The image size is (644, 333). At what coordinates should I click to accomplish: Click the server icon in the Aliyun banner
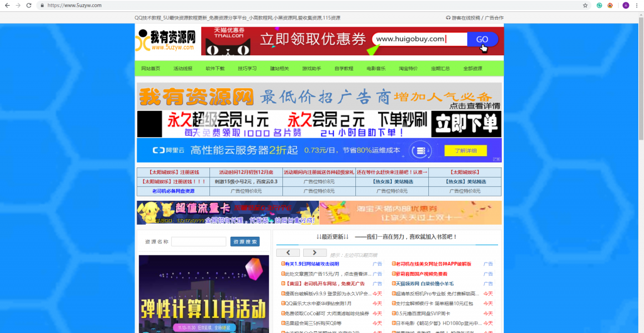[x=421, y=150]
